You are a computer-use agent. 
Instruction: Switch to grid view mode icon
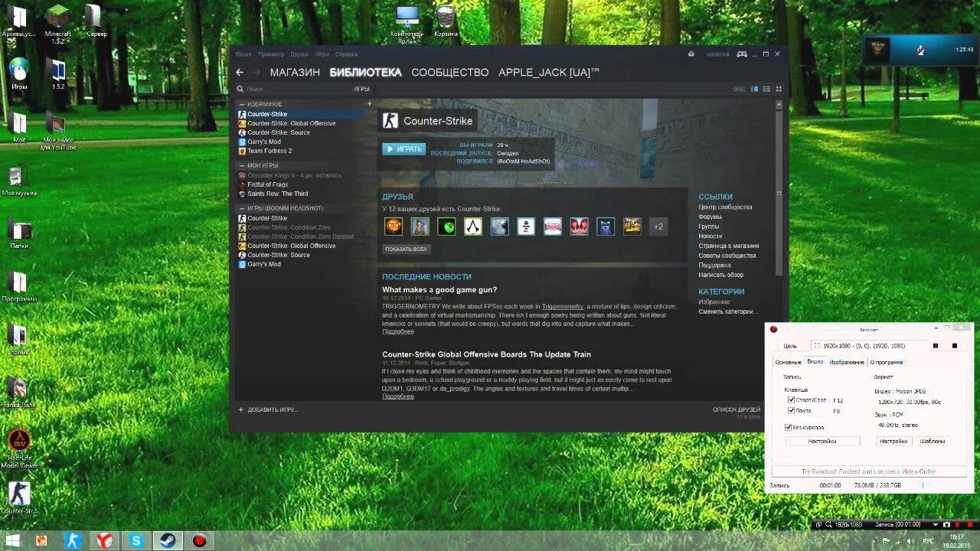click(779, 89)
